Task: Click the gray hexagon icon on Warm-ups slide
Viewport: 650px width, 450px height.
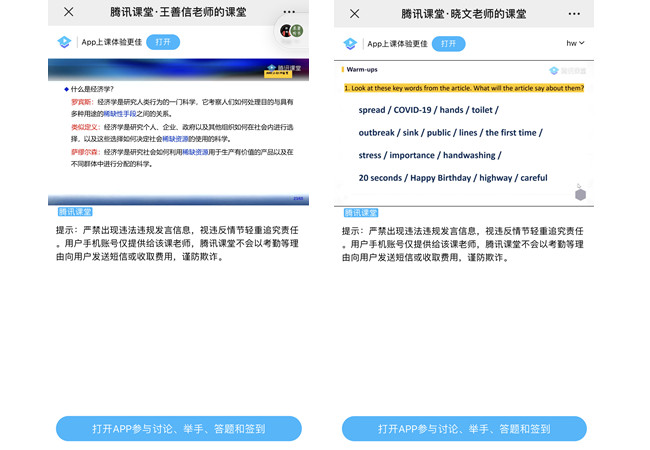Action: 579,194
